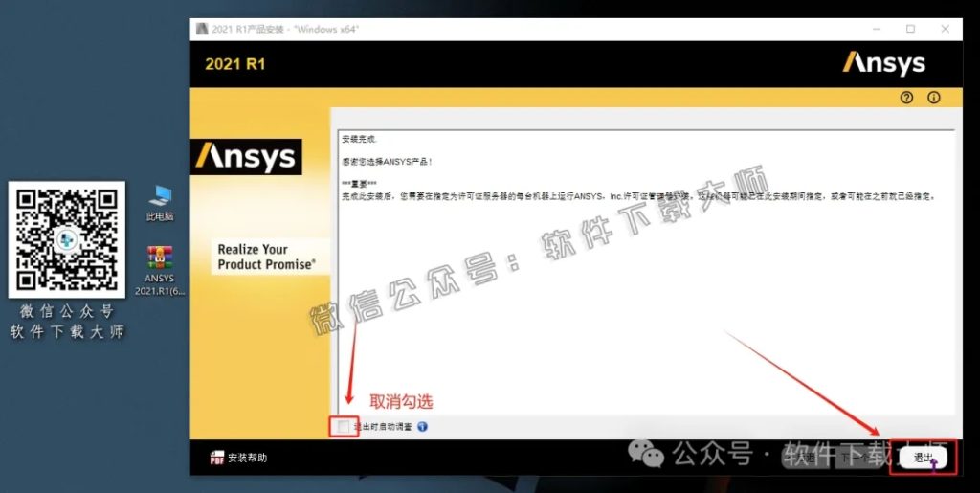980x493 pixels.
Task: Click the 下一个 button
Action: click(858, 458)
